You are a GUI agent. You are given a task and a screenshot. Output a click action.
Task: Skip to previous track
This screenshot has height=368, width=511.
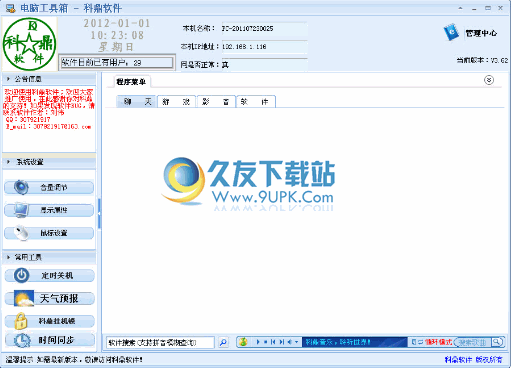click(x=273, y=342)
